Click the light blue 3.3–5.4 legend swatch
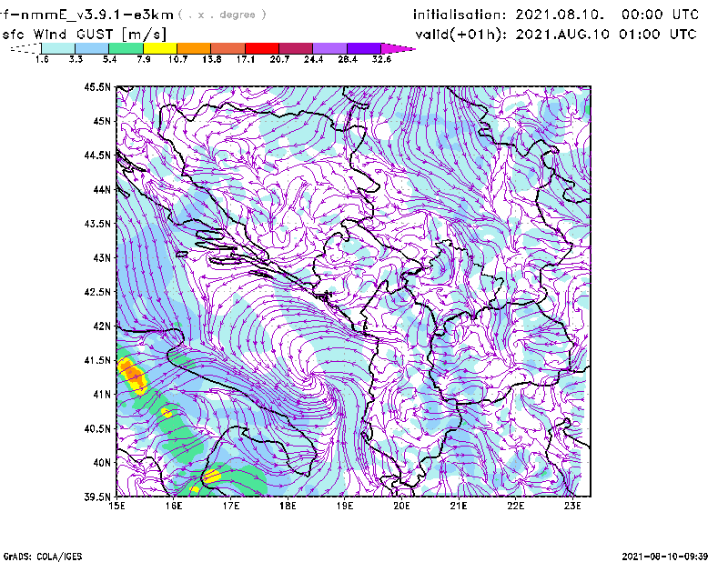Viewport: 728px width, 562px height. [92, 48]
